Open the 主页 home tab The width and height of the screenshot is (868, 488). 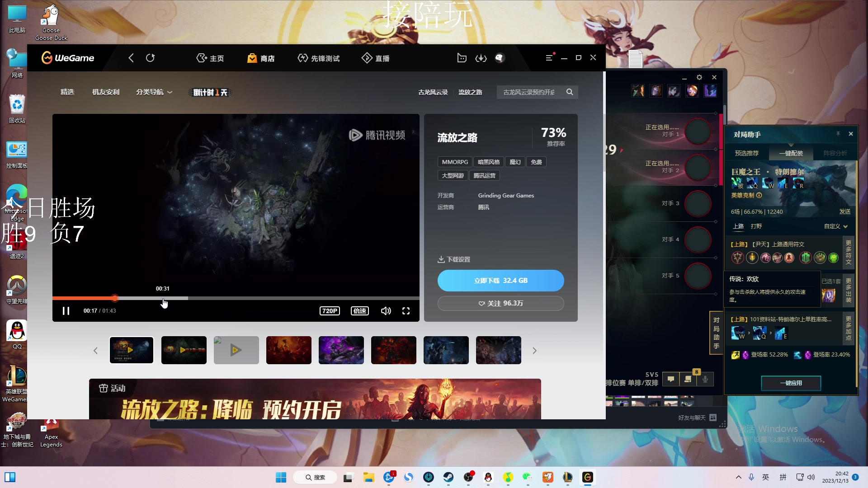[x=210, y=58]
